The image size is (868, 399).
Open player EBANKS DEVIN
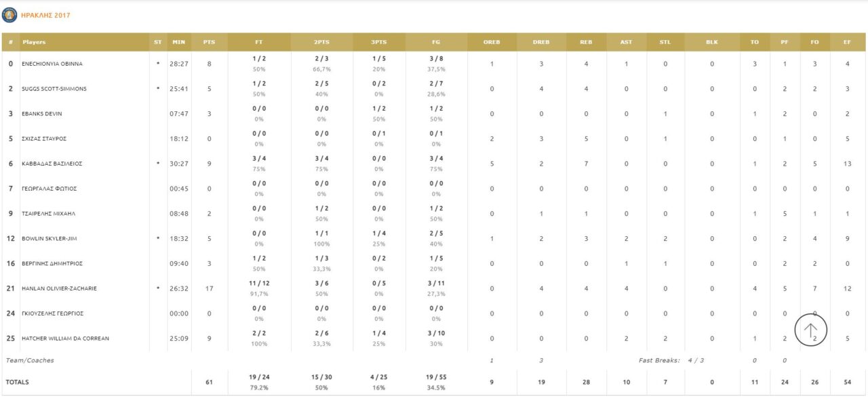42,114
